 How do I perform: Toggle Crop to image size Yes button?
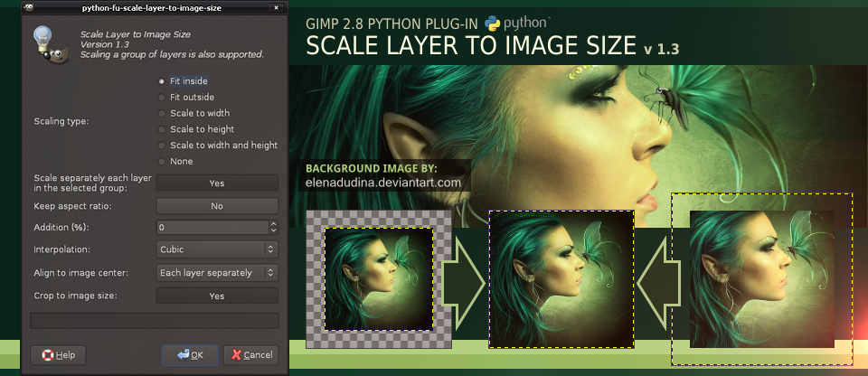[217, 296]
